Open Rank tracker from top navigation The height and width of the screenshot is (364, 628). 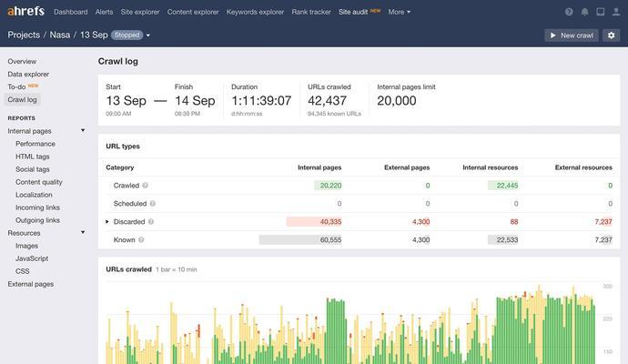311,12
